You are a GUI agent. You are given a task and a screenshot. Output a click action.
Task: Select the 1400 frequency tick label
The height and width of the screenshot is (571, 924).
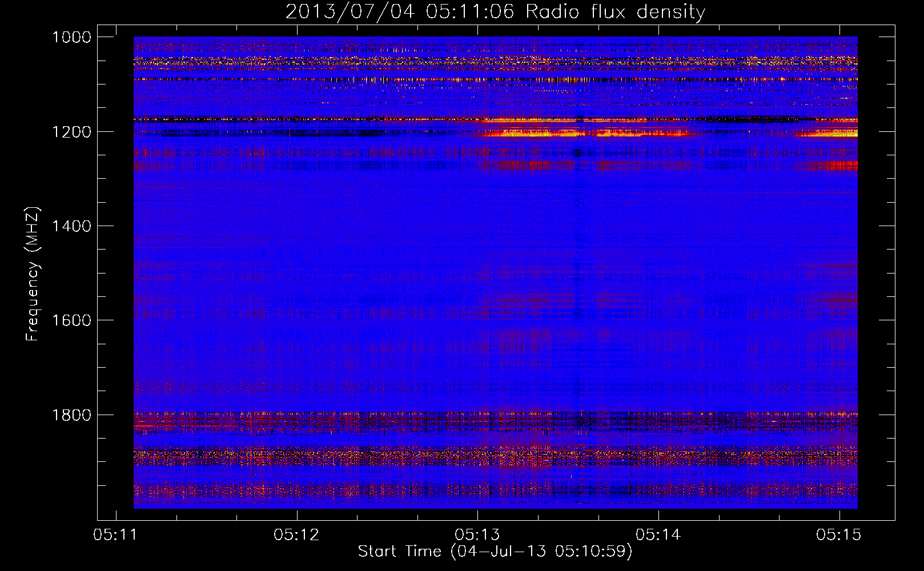[71, 226]
